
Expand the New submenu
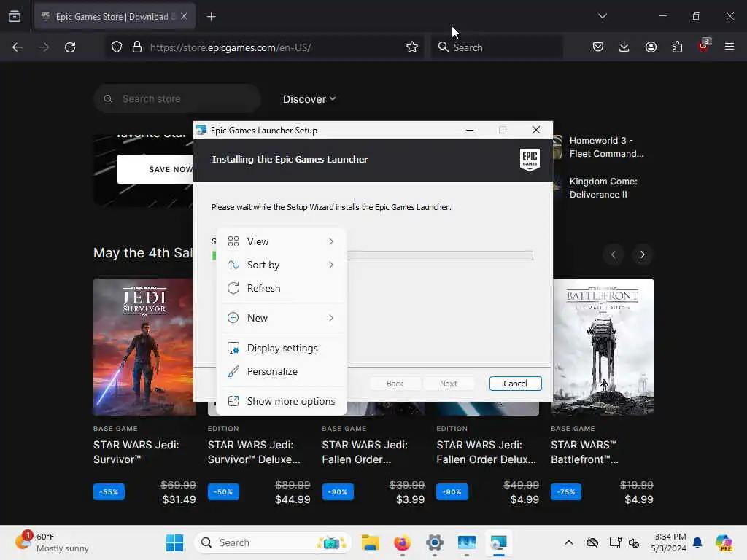(x=282, y=318)
